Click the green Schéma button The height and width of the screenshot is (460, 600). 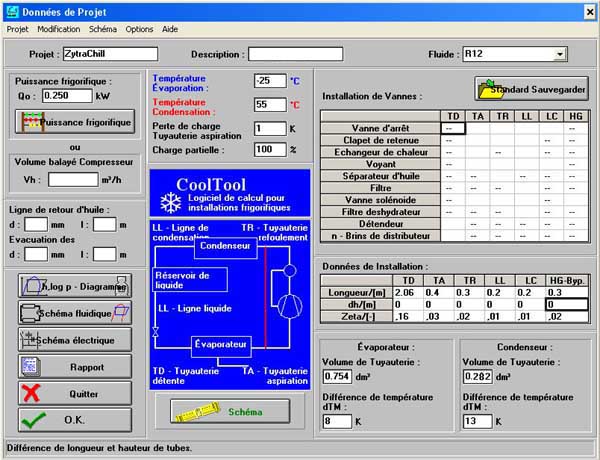[230, 411]
